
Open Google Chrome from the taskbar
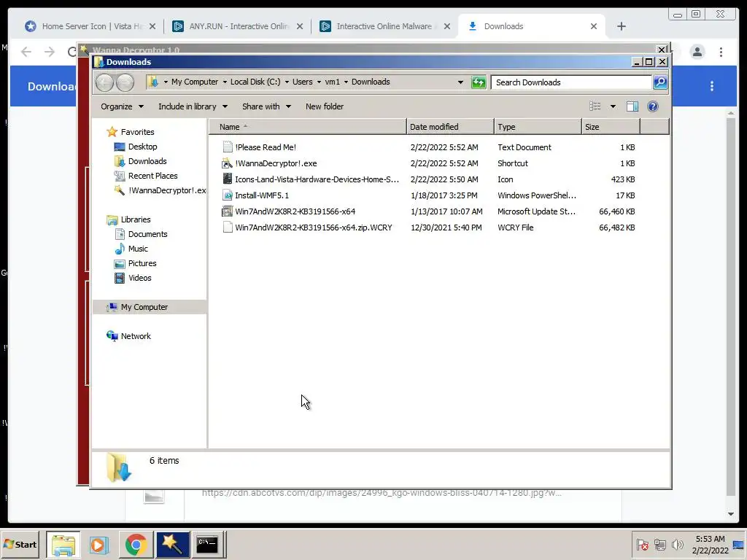(136, 544)
